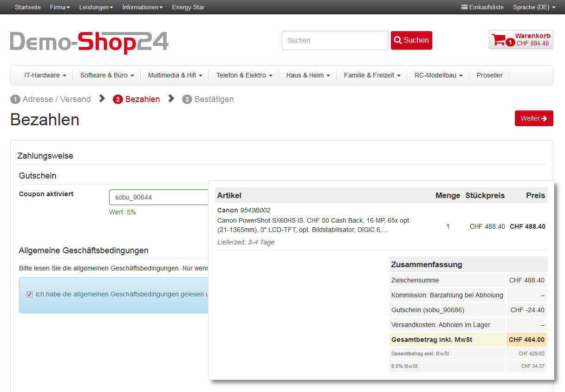Expand the RC-Modellbau category menu

point(438,75)
